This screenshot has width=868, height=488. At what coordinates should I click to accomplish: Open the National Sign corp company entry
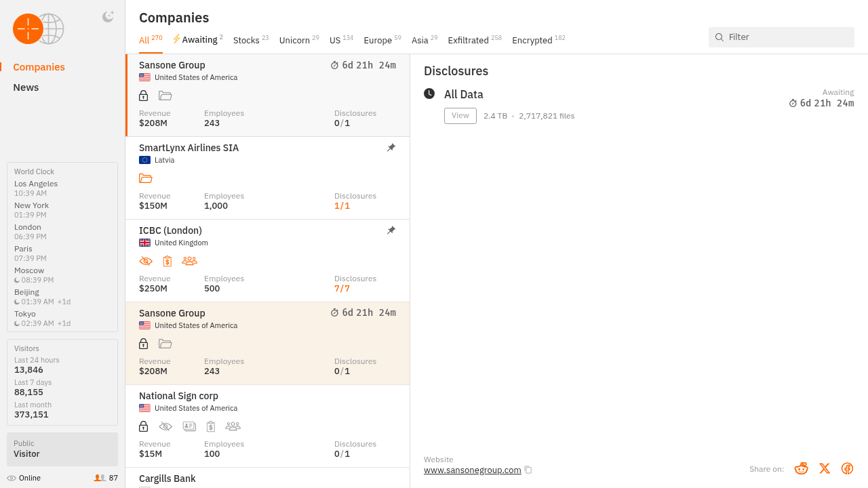(x=268, y=426)
